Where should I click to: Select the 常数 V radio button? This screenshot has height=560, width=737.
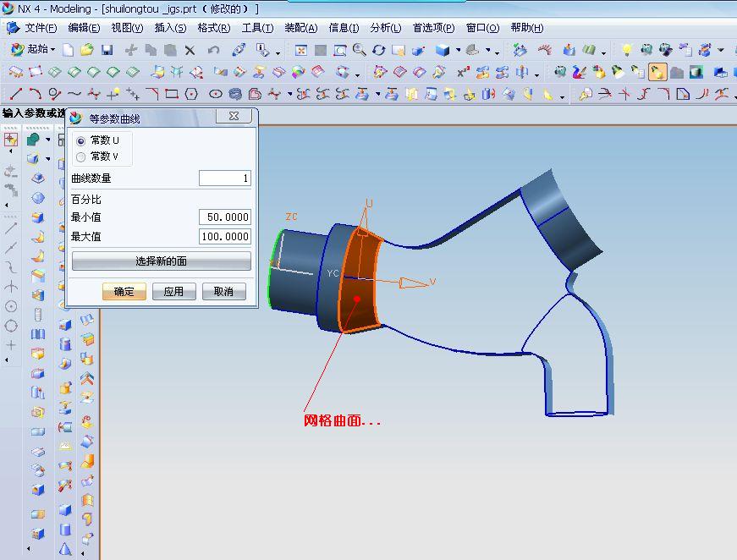pyautogui.click(x=81, y=156)
